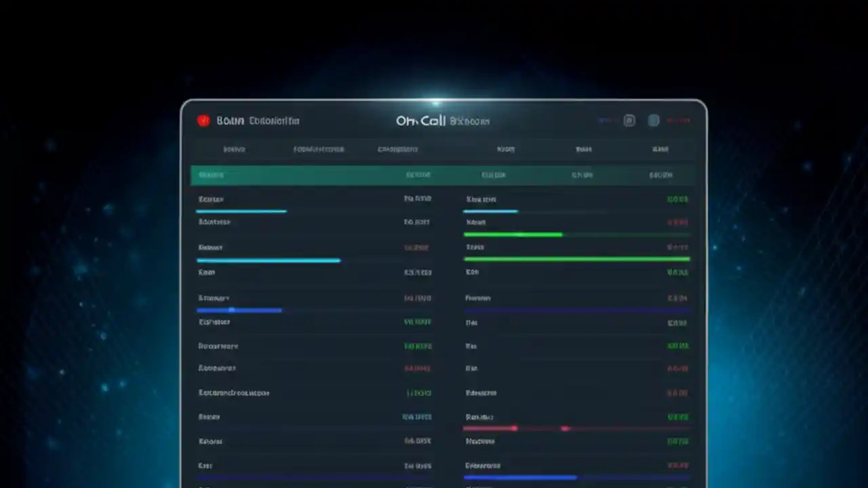Click the red On Call logo icon
Screen dimensions: 868x488
[x=203, y=120]
